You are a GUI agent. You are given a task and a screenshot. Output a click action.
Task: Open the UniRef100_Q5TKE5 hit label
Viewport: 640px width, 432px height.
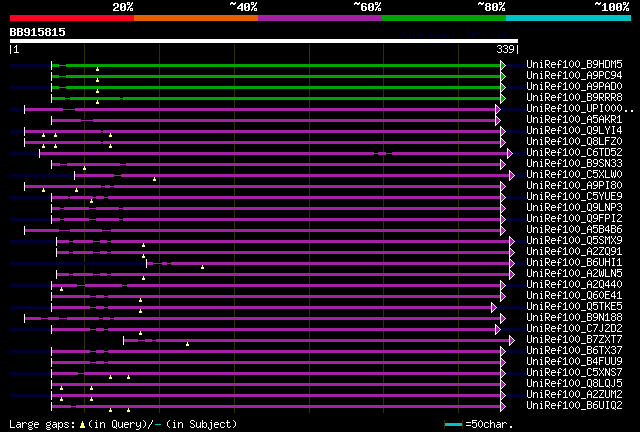point(574,307)
